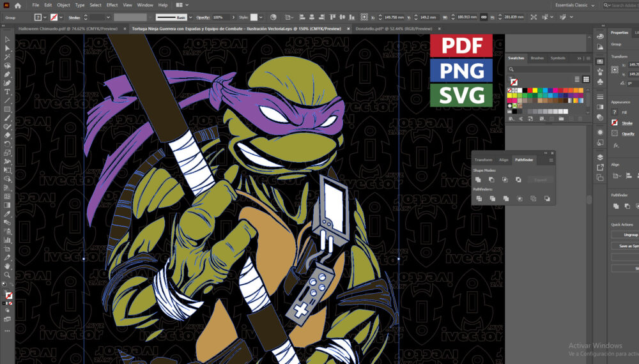Switch Swatches panel to thumbnail view
Screen dimensions: 639x364
pyautogui.click(x=586, y=79)
